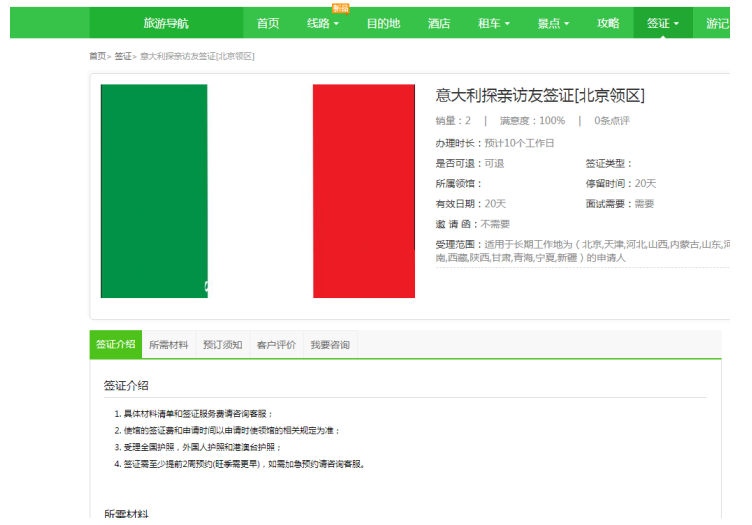Click 首页 in the breadcrumb trail
Viewport: 752px width, 525px height.
(x=97, y=56)
